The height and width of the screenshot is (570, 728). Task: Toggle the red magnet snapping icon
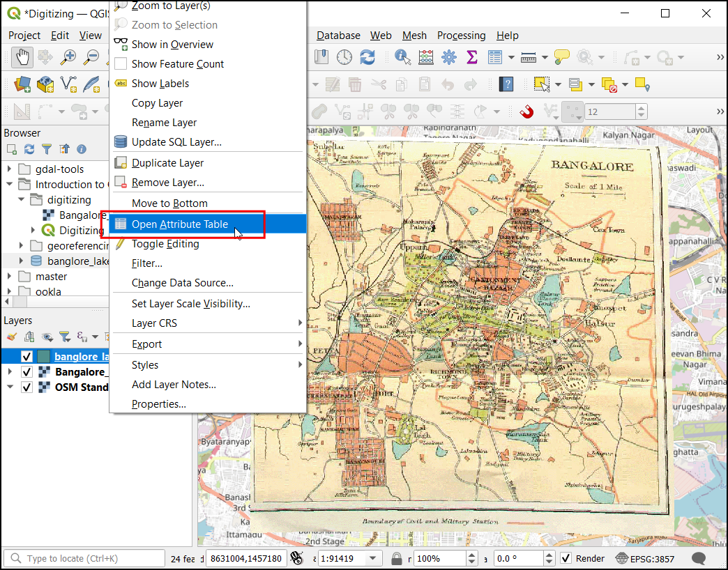pyautogui.click(x=526, y=111)
